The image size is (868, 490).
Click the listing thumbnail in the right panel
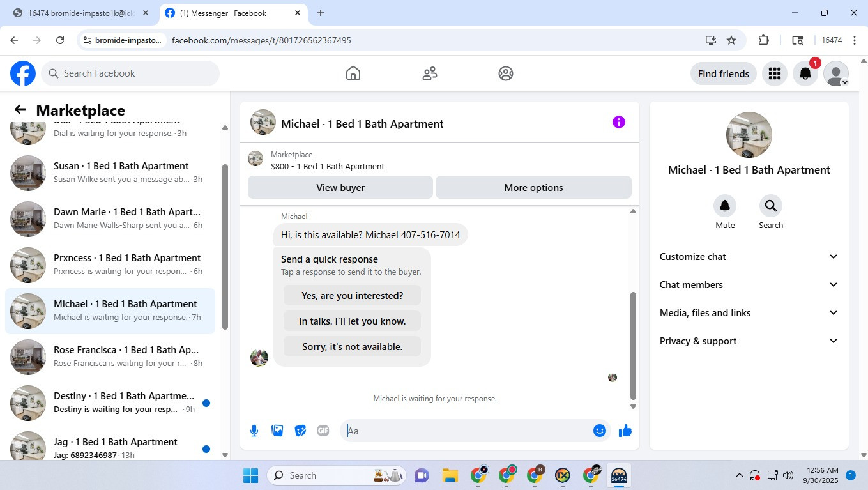pos(749,135)
